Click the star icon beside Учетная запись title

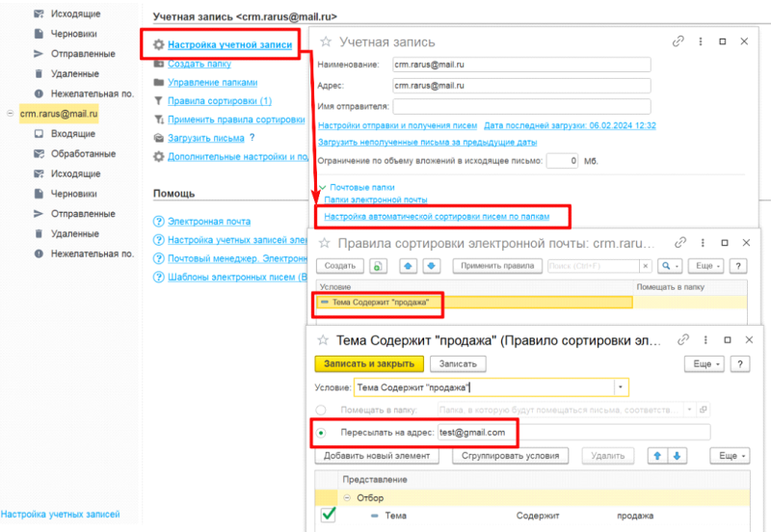tap(326, 41)
